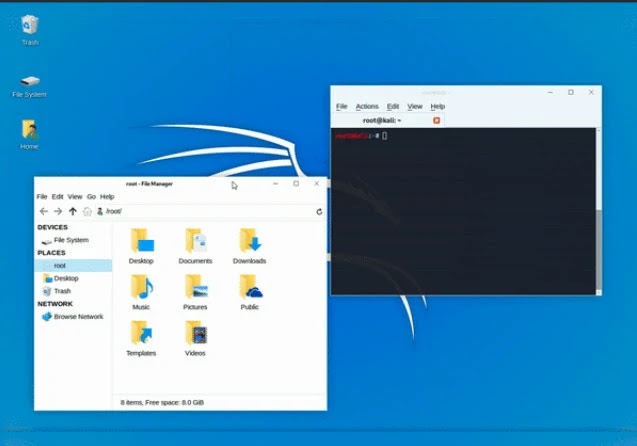Click the '8 items, Free space' status text

162,403
